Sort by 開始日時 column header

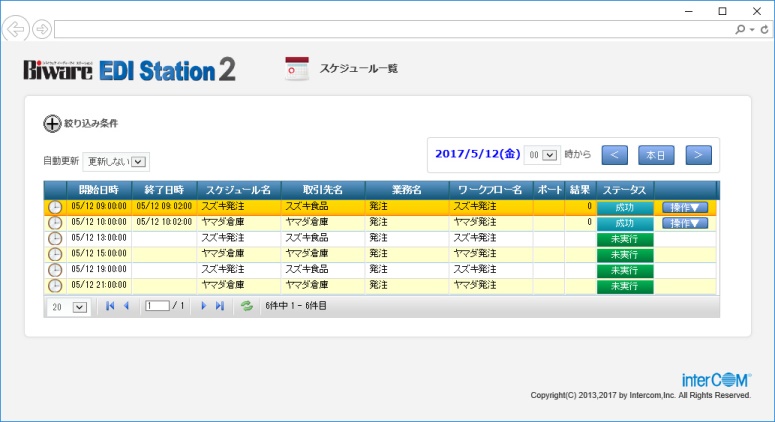[x=99, y=189]
